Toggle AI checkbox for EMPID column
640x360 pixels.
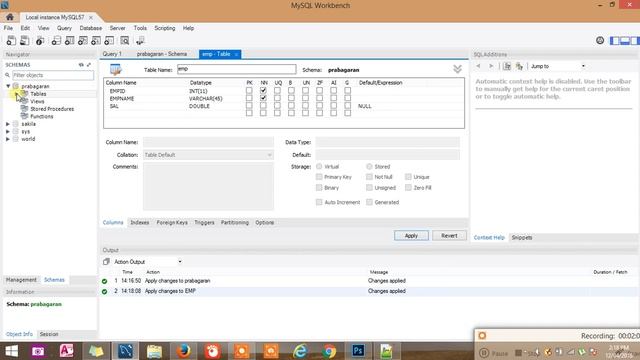point(333,91)
